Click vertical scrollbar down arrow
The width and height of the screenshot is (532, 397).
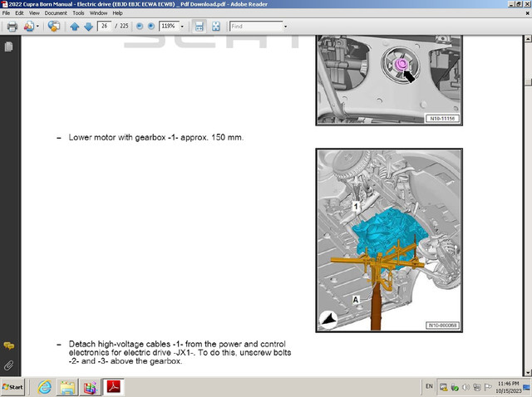tap(528, 373)
